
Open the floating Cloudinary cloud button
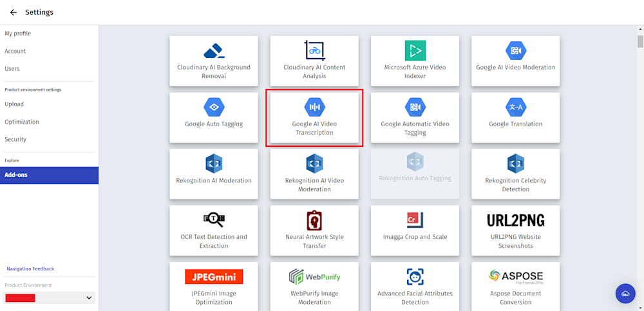625,294
